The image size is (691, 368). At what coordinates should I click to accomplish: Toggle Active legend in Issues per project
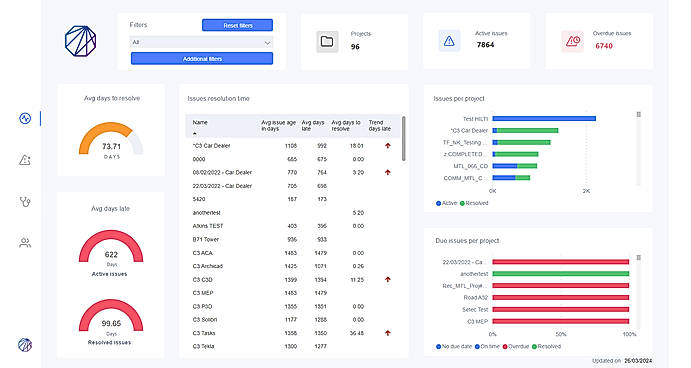click(446, 203)
